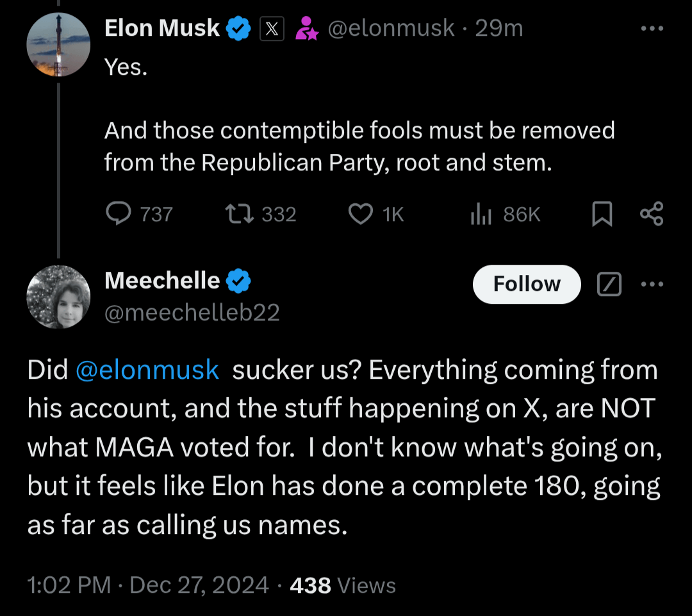
Task: Click Elon Musk's blue verified checkmark
Action: 238,28
